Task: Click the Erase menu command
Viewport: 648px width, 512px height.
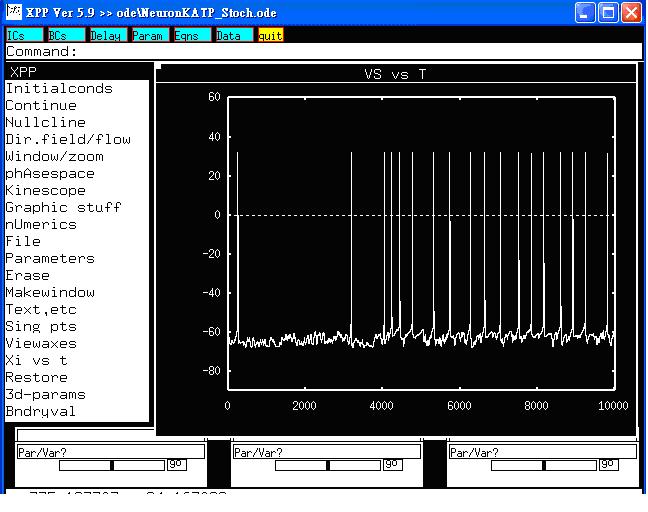Action: click(x=28, y=275)
